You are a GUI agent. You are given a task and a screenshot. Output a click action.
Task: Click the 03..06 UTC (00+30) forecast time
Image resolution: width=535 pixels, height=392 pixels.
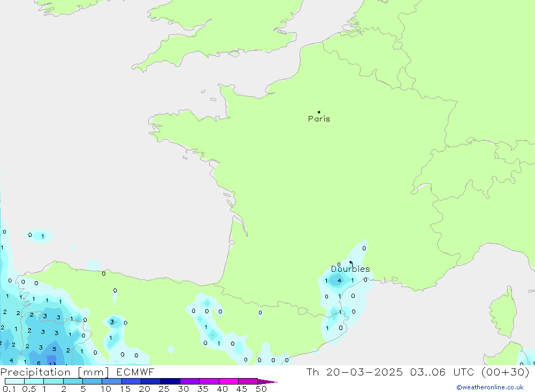(470, 372)
